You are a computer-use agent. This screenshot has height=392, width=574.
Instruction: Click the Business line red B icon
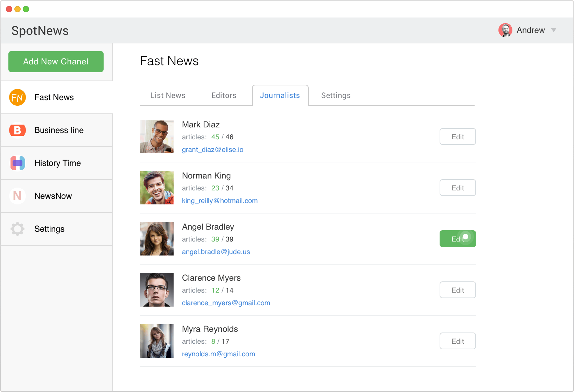pos(17,130)
